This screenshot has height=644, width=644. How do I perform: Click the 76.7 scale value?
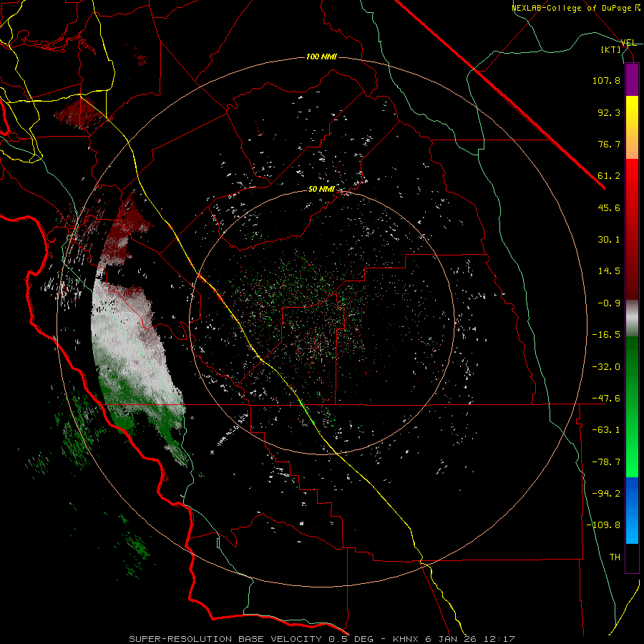coord(609,144)
